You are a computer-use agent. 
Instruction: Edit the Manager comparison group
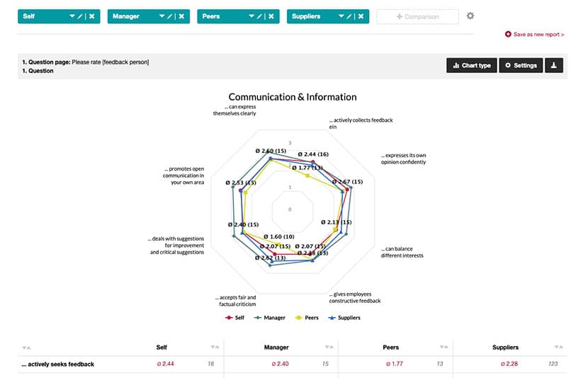point(169,16)
